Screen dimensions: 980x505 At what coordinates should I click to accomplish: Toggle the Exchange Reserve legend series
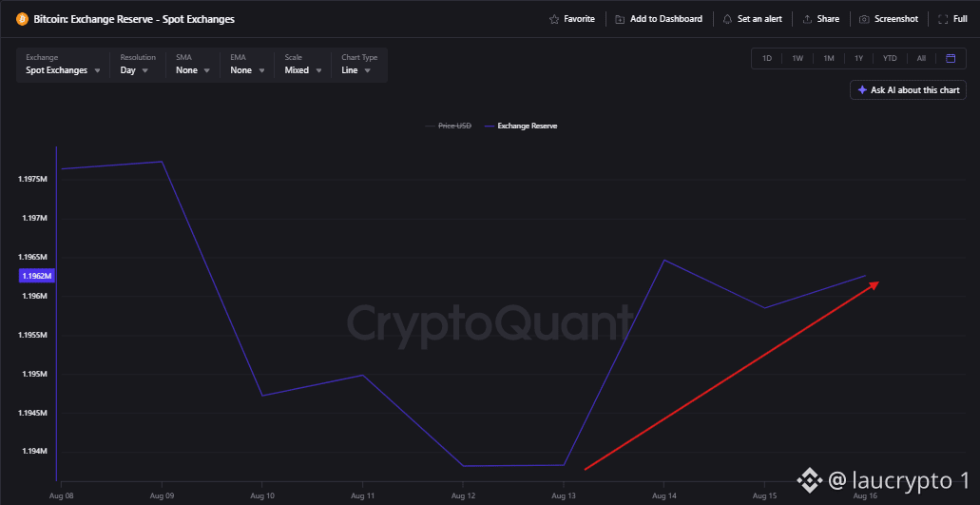521,126
